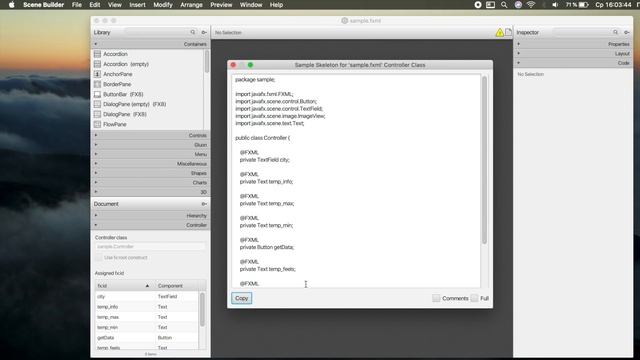640x360 pixels.
Task: Click the volume icon in menu bar
Action: (x=555, y=5)
